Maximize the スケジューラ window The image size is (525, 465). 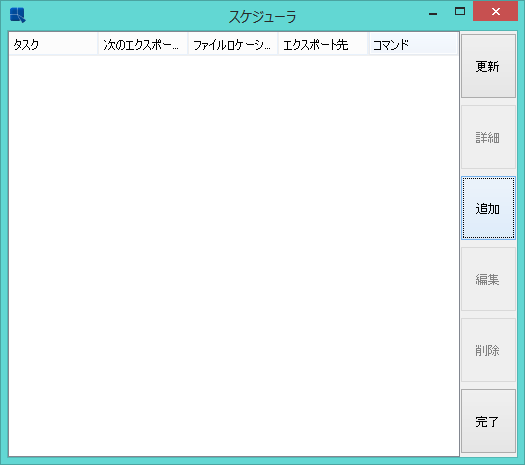coord(460,12)
